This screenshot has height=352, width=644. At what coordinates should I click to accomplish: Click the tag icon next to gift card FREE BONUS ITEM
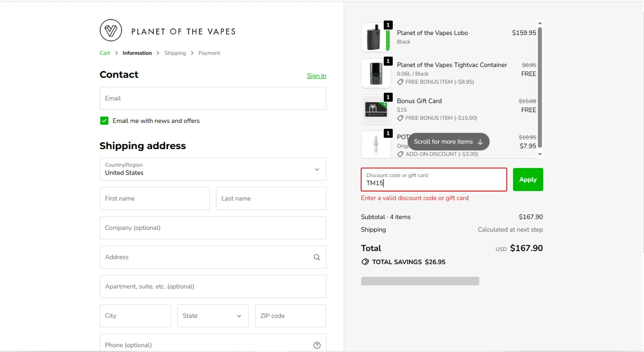click(x=400, y=118)
